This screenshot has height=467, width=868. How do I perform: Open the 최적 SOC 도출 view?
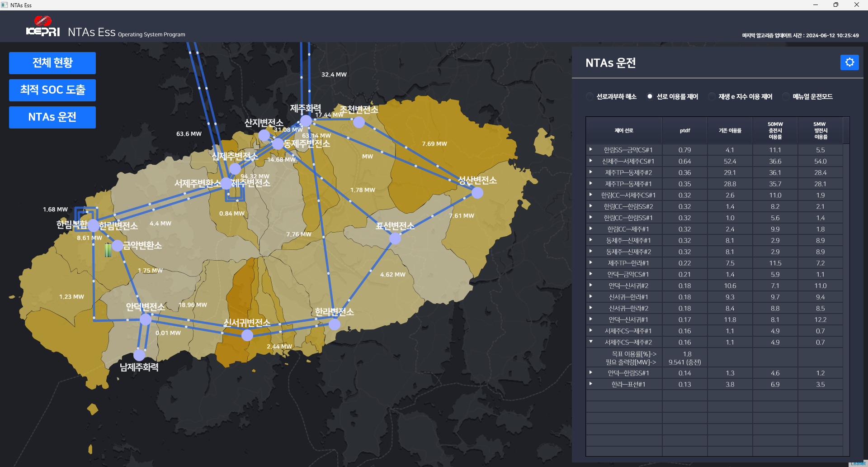coord(52,90)
